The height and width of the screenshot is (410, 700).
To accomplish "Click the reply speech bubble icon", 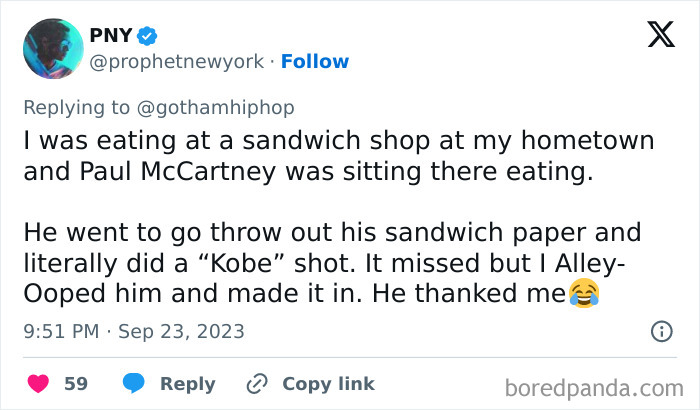I will (x=136, y=383).
